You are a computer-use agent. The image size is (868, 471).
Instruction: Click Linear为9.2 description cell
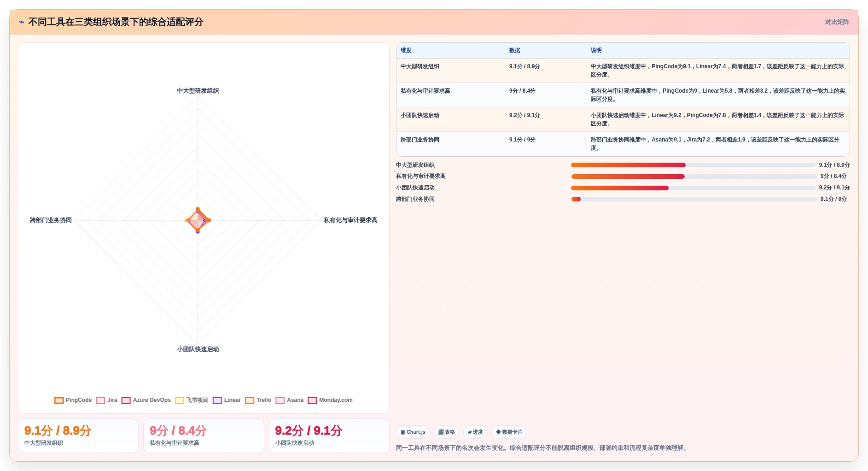pyautogui.click(x=717, y=119)
